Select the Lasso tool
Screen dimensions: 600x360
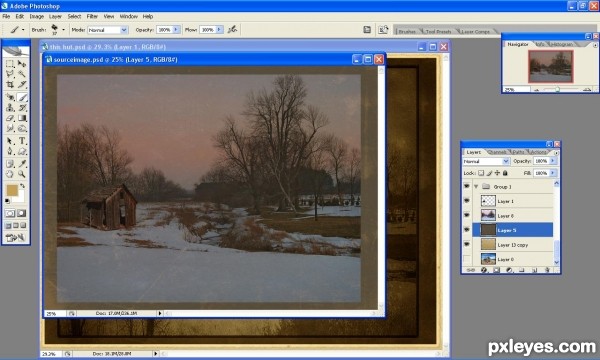click(10, 73)
